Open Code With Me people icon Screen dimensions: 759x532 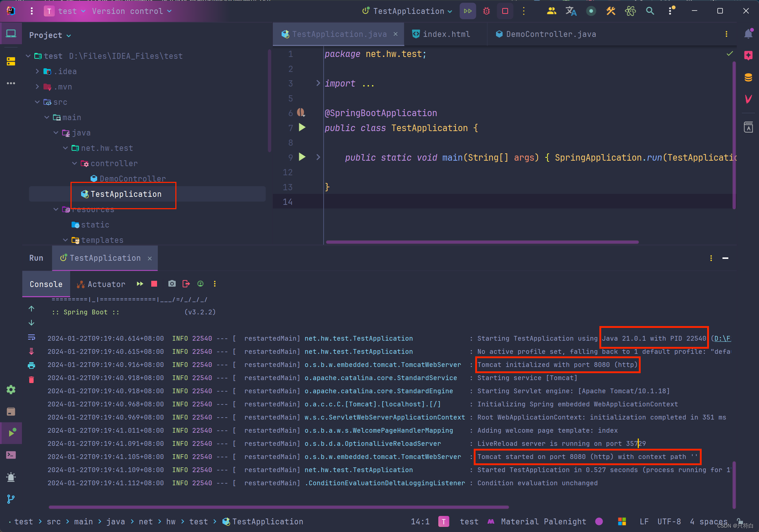pos(552,11)
